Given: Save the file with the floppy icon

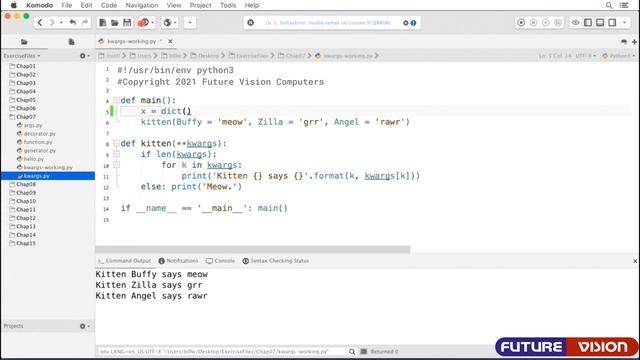Looking at the screenshot, I should pos(127,22).
